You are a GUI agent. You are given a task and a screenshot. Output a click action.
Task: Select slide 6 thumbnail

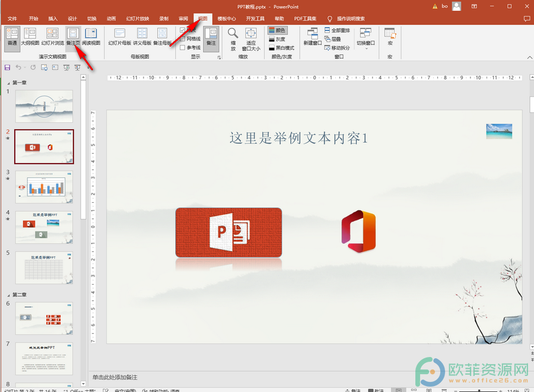44,318
